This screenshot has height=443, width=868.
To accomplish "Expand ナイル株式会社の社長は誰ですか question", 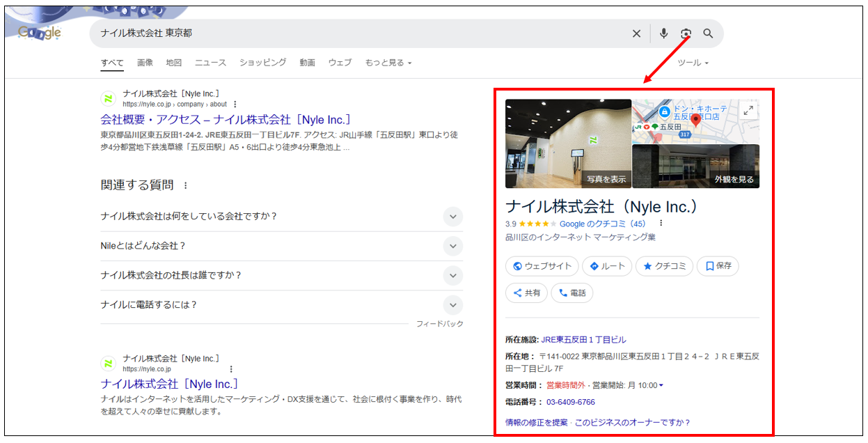I will click(x=453, y=275).
